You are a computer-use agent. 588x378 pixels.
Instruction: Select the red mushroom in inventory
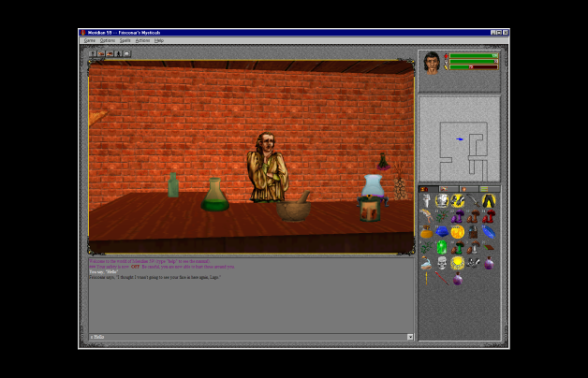point(489,216)
